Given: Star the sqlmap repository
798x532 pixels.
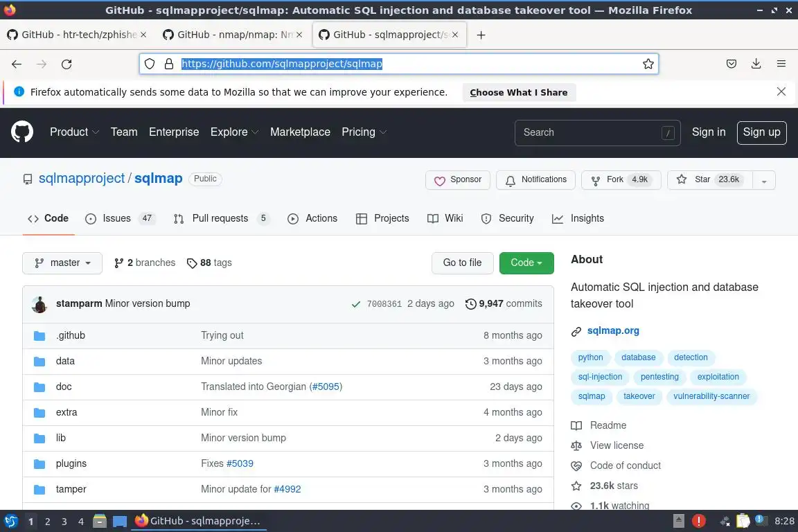Looking at the screenshot, I should tap(710, 180).
